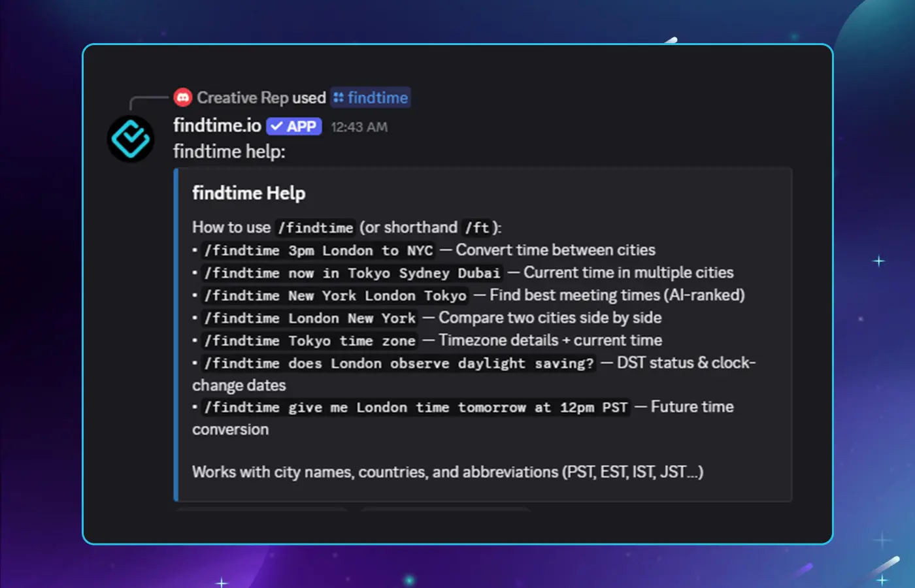
Task: Click the blue accent bar on the embed
Action: coord(175,333)
